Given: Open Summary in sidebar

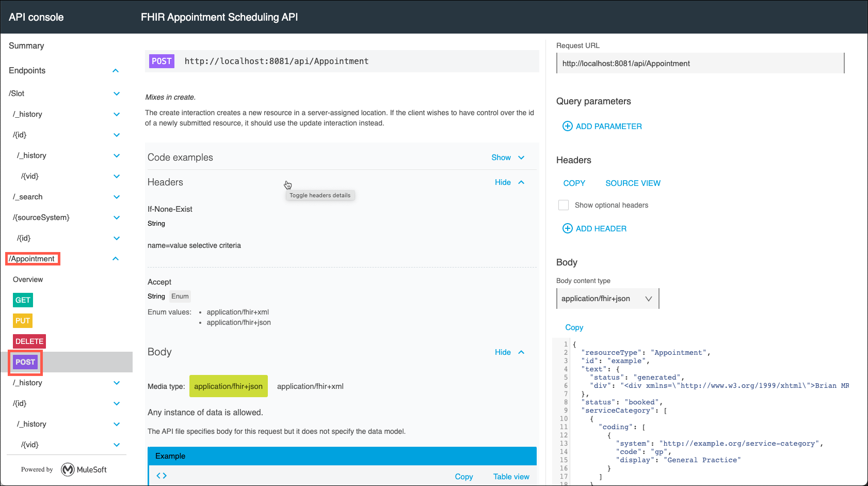Looking at the screenshot, I should (26, 46).
